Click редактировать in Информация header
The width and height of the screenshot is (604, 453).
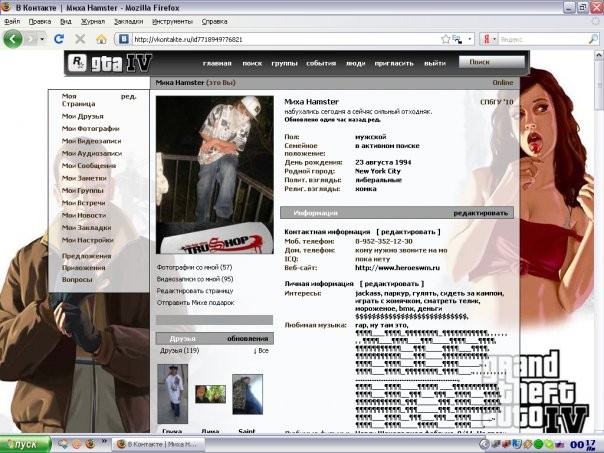[x=481, y=213]
